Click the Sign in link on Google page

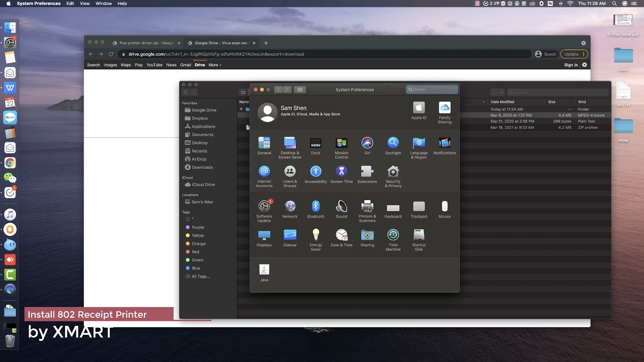click(x=571, y=65)
